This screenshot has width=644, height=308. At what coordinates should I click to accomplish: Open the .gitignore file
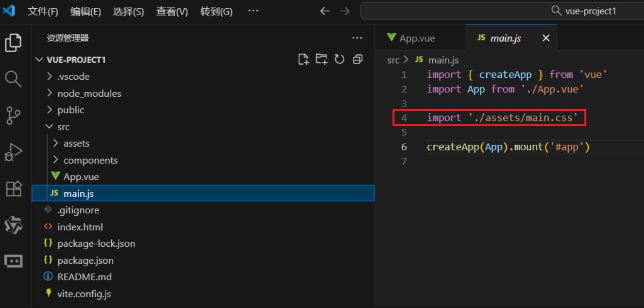(203, 210)
